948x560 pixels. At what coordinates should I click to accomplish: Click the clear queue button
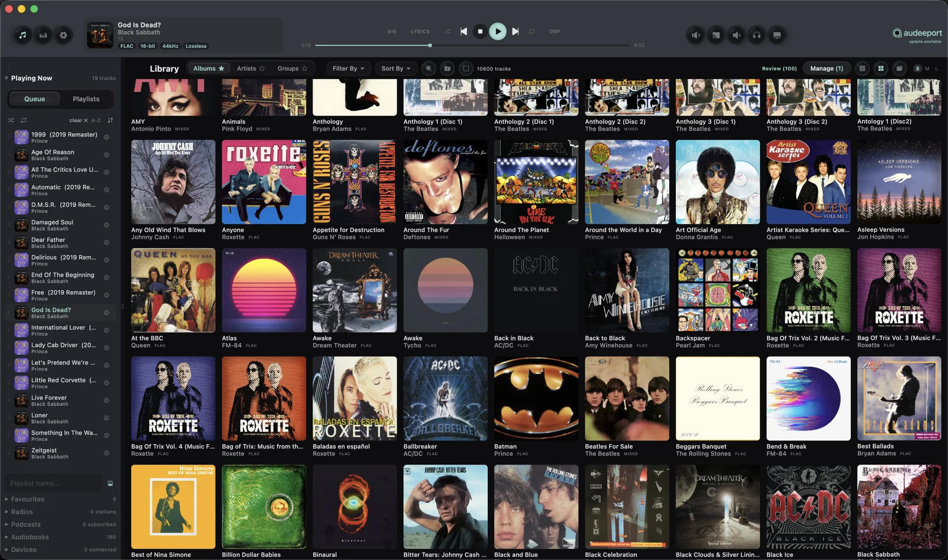click(x=78, y=121)
